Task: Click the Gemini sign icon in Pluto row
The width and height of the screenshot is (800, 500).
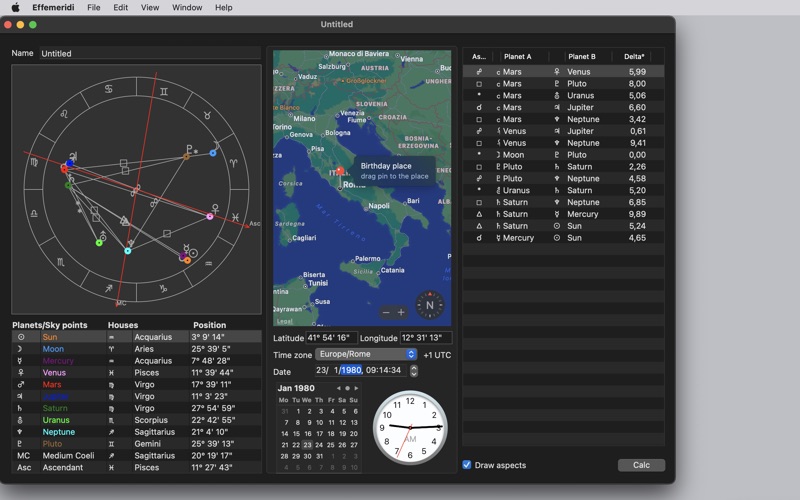Action: tap(111, 444)
